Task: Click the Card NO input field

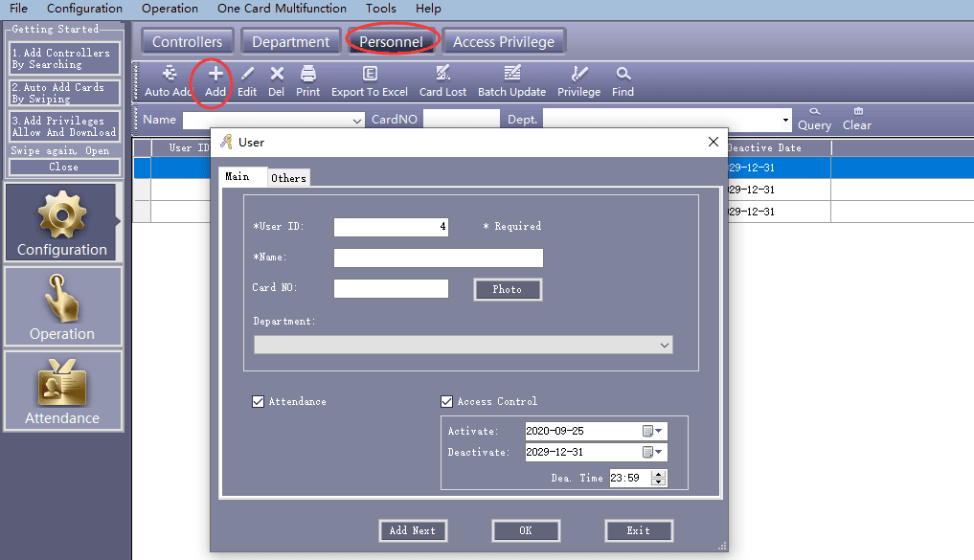Action: (x=391, y=288)
